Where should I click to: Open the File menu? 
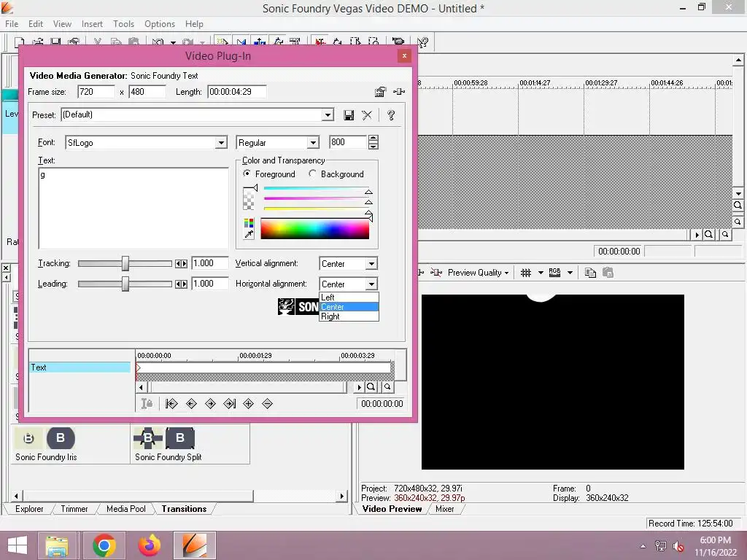12,24
